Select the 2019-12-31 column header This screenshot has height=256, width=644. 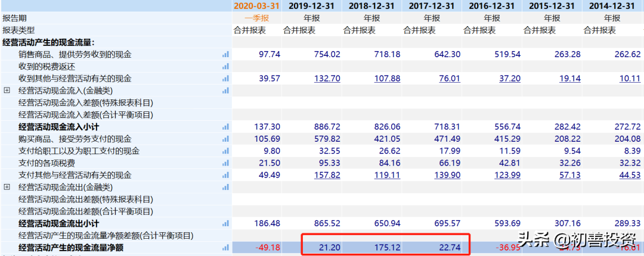pyautogui.click(x=311, y=6)
